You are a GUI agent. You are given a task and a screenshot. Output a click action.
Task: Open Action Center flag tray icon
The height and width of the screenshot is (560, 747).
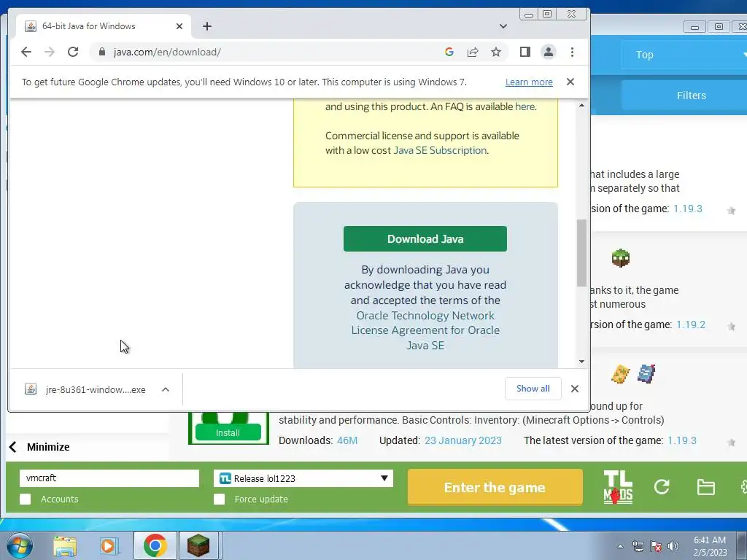[x=656, y=546]
